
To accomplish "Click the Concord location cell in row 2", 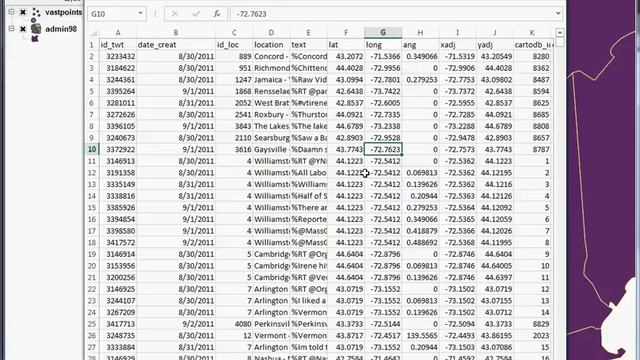I will click(271, 56).
